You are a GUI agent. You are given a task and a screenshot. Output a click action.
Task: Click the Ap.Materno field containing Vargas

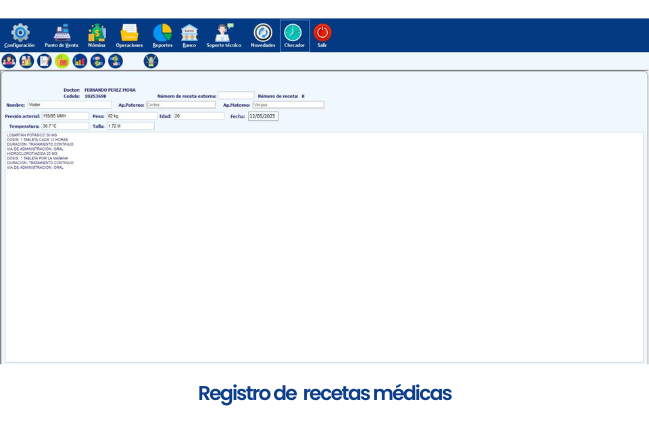click(x=288, y=105)
